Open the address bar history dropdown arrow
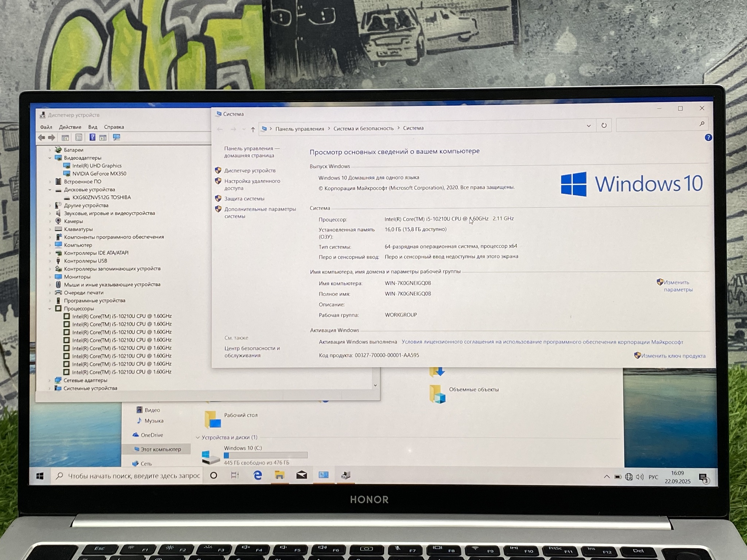747x560 pixels. pyautogui.click(x=588, y=126)
